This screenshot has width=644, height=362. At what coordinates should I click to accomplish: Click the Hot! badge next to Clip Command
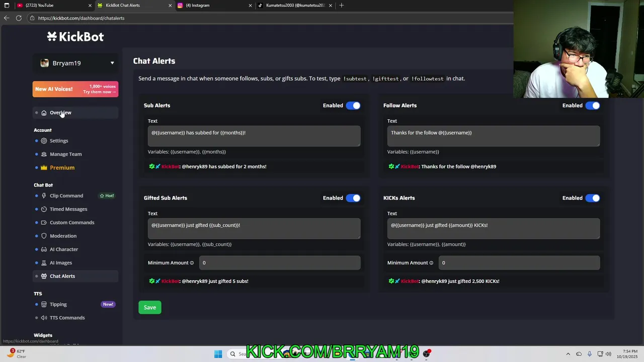(107, 196)
